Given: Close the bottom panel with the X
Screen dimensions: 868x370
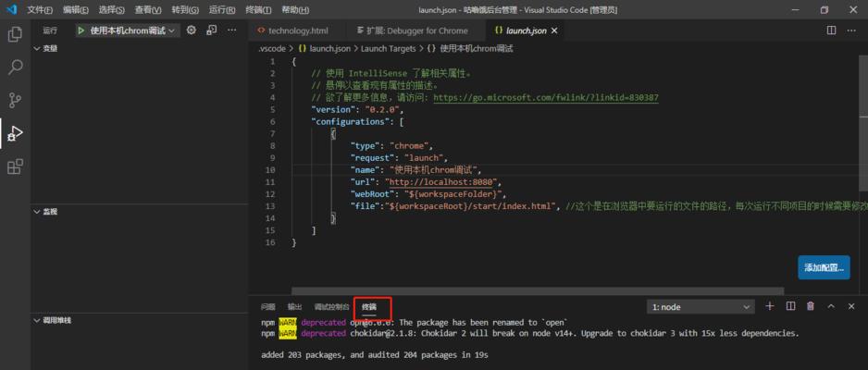Looking at the screenshot, I should (850, 306).
